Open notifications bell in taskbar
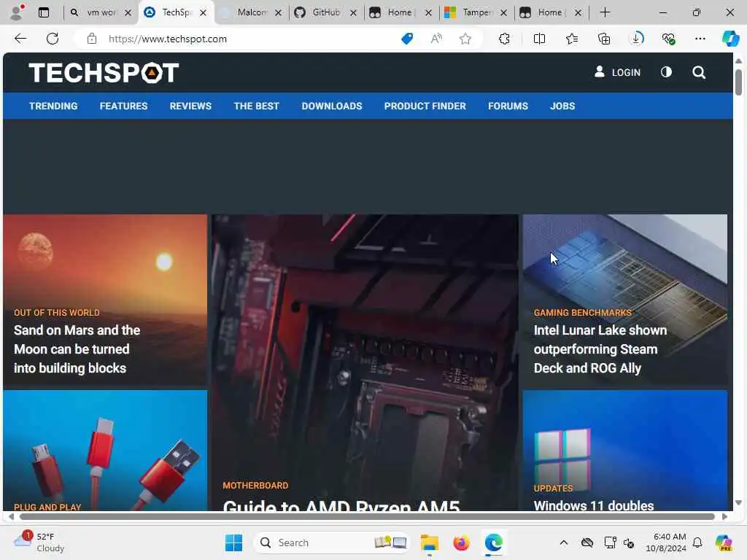Image resolution: width=747 pixels, height=560 pixels. [697, 542]
